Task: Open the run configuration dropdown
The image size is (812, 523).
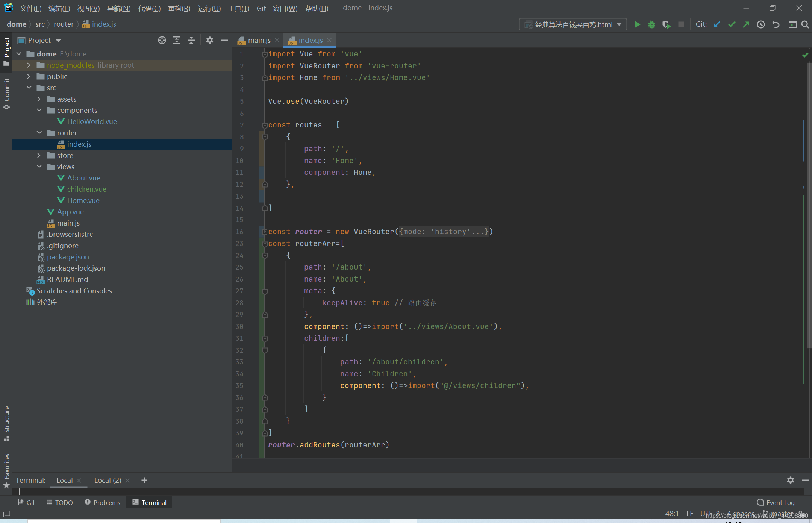Action: [573, 24]
